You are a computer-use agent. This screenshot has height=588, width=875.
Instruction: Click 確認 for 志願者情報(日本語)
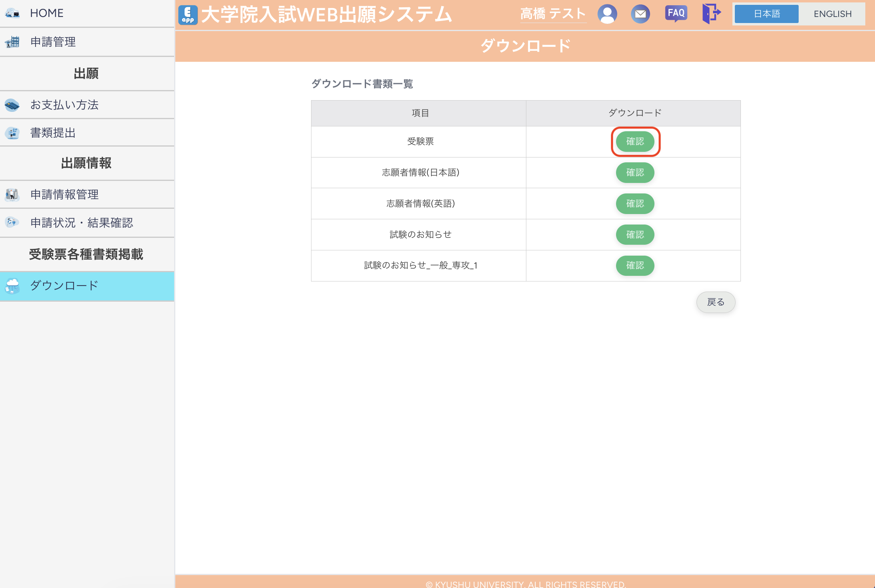[x=635, y=172]
